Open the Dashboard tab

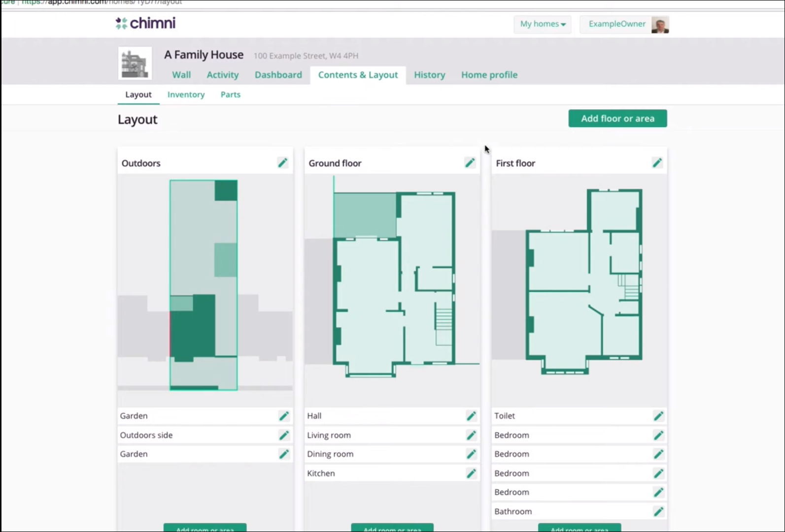278,75
